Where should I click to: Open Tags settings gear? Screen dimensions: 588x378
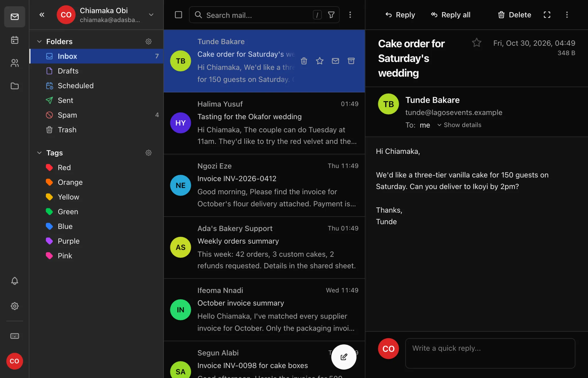(148, 153)
